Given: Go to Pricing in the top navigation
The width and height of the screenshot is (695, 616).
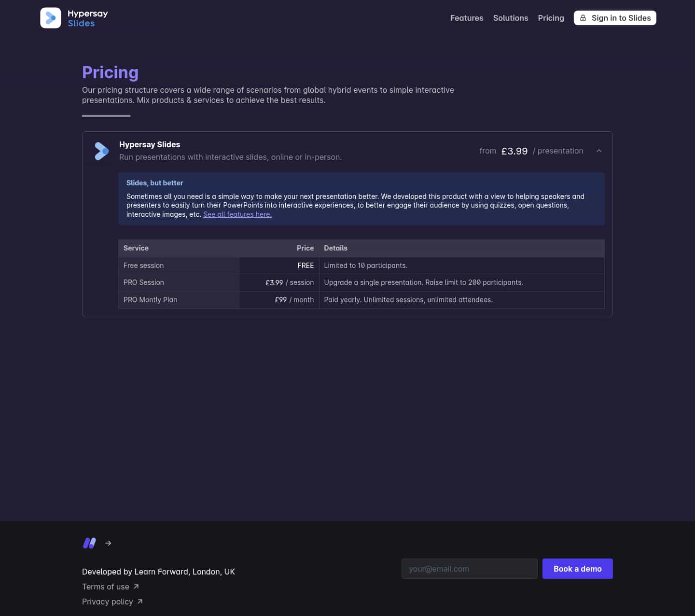Looking at the screenshot, I should [551, 18].
